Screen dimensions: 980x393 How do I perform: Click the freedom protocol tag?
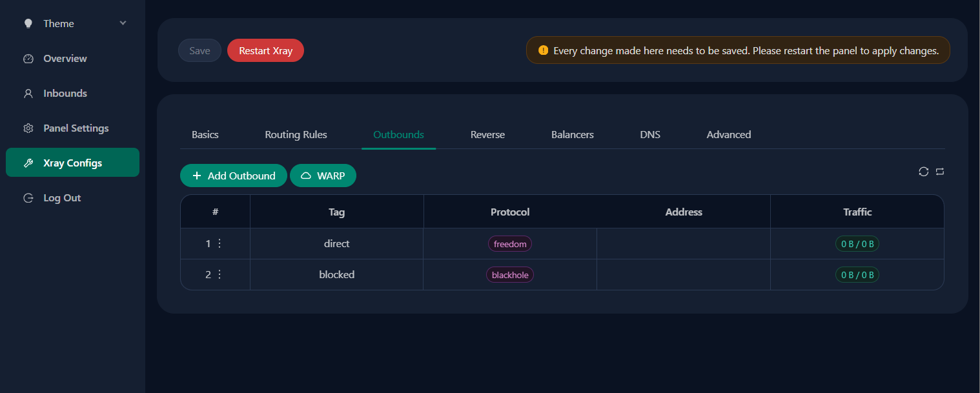click(510, 244)
